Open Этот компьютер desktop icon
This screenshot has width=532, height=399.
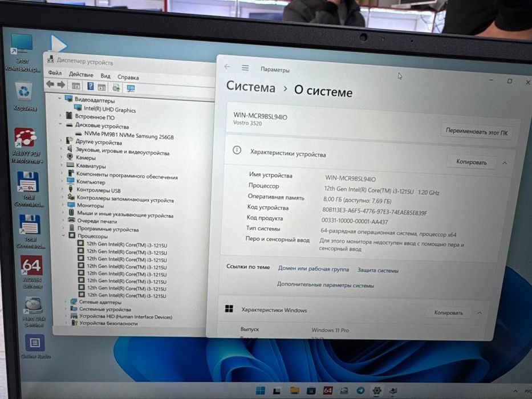pyautogui.click(x=22, y=52)
